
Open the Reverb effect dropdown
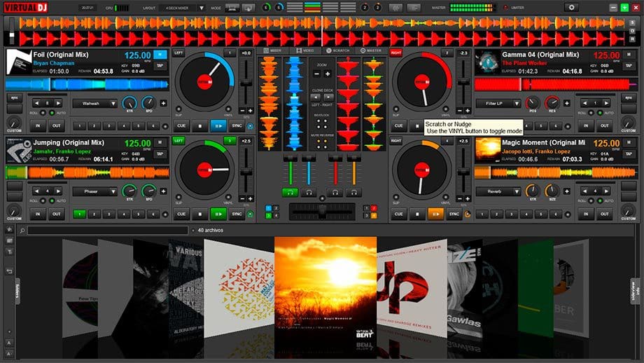coord(498,191)
